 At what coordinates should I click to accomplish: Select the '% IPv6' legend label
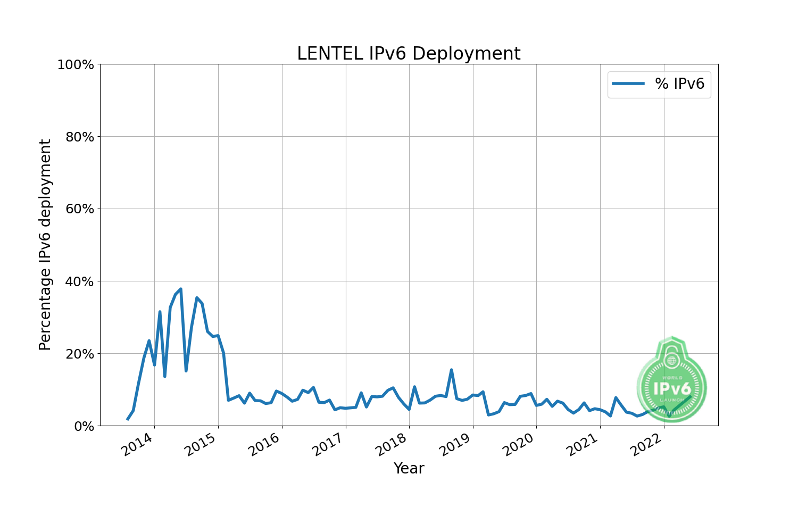(x=679, y=84)
